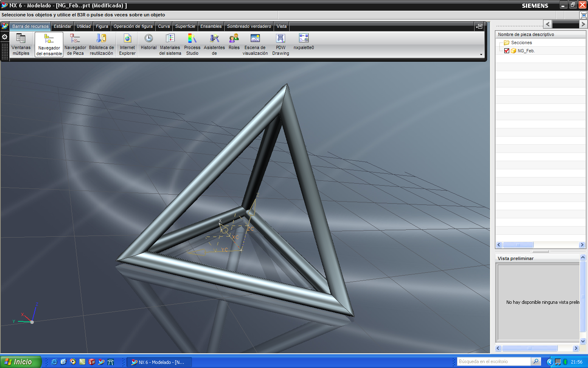Screen dimensions: 588x368
Task: Click NX logo button beside tabs
Action: (x=5, y=26)
